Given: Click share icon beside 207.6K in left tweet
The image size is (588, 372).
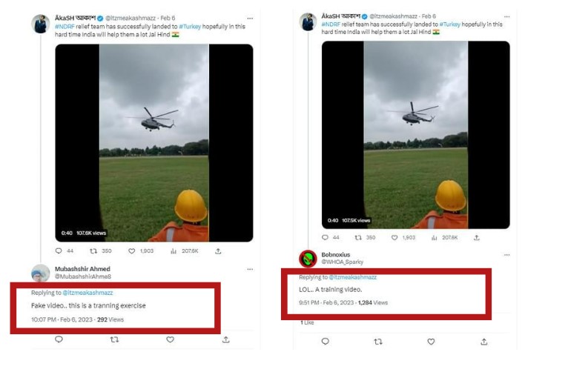Looking at the screenshot, I should (218, 251).
